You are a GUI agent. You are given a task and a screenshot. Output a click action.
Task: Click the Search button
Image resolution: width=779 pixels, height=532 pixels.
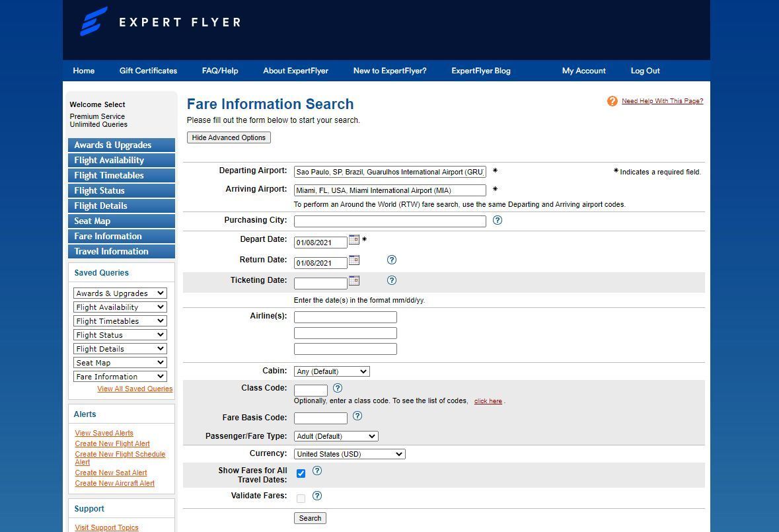310,518
